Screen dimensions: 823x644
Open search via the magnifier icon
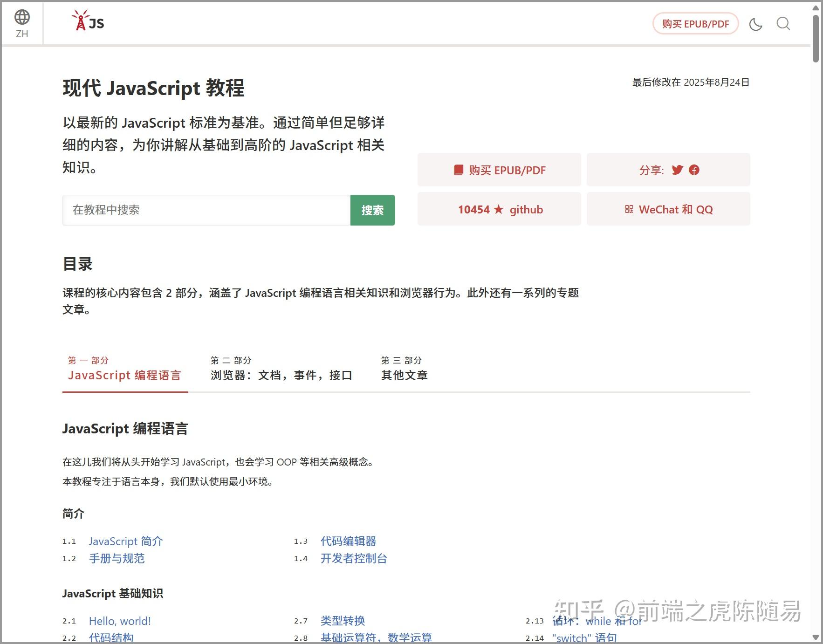click(x=783, y=24)
